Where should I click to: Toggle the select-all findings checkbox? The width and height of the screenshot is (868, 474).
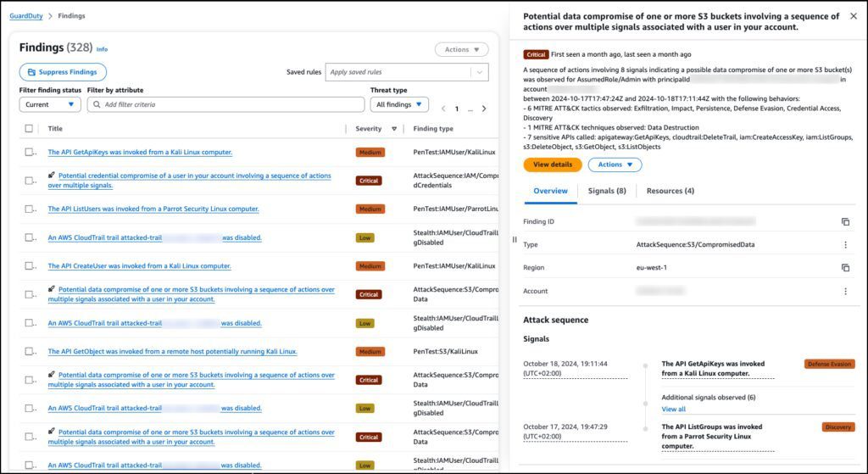[29, 129]
